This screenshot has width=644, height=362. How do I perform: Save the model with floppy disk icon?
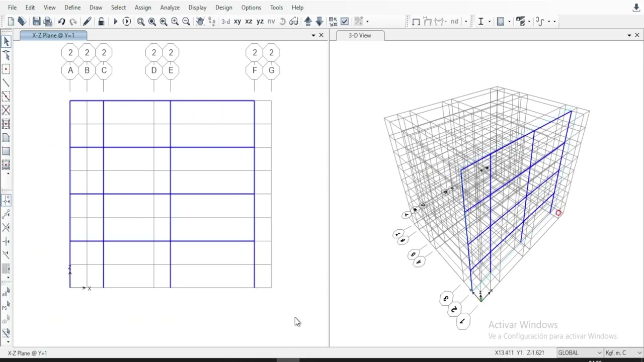(x=36, y=21)
